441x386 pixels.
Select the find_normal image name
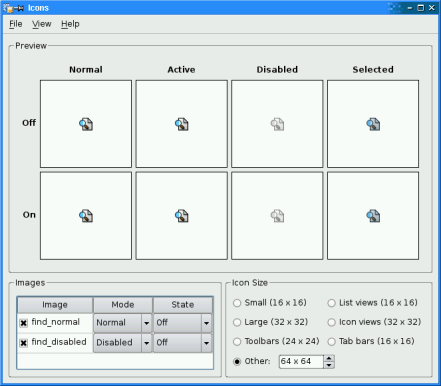[x=56, y=322]
